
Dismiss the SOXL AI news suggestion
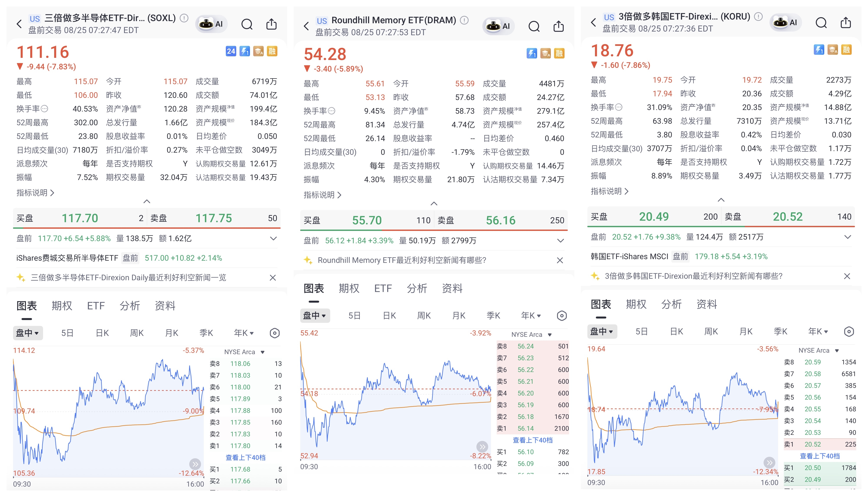tap(273, 278)
